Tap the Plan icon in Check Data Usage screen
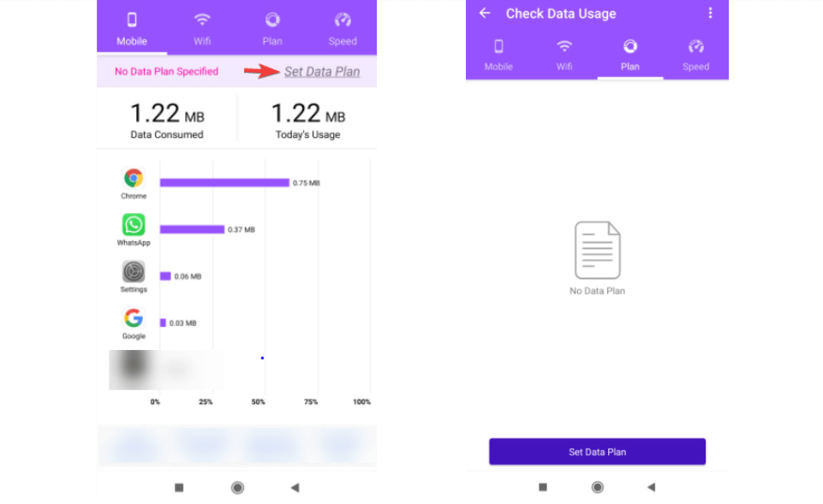Screen dimensions: 823x504 pos(629,47)
